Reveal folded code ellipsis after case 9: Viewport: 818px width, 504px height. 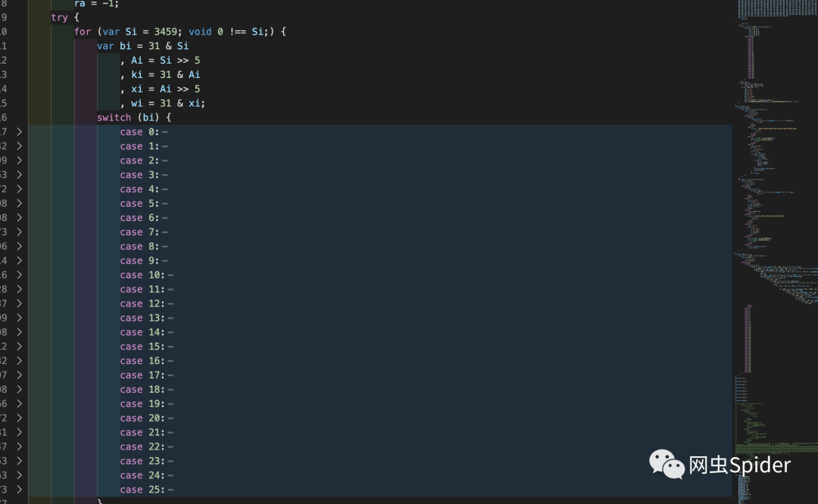[165, 261]
